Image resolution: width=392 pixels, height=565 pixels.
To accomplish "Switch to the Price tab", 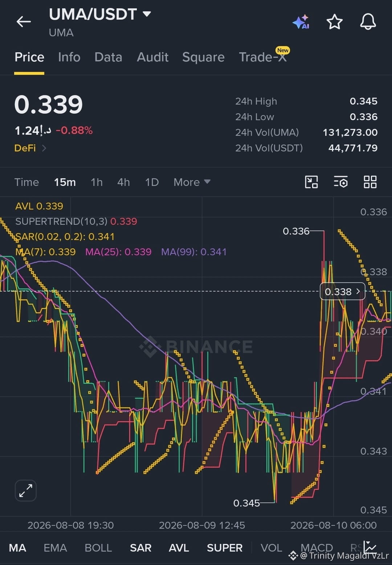I will [29, 57].
